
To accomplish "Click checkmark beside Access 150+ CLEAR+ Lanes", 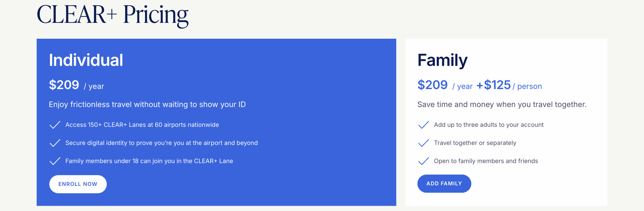I will click(x=55, y=125).
